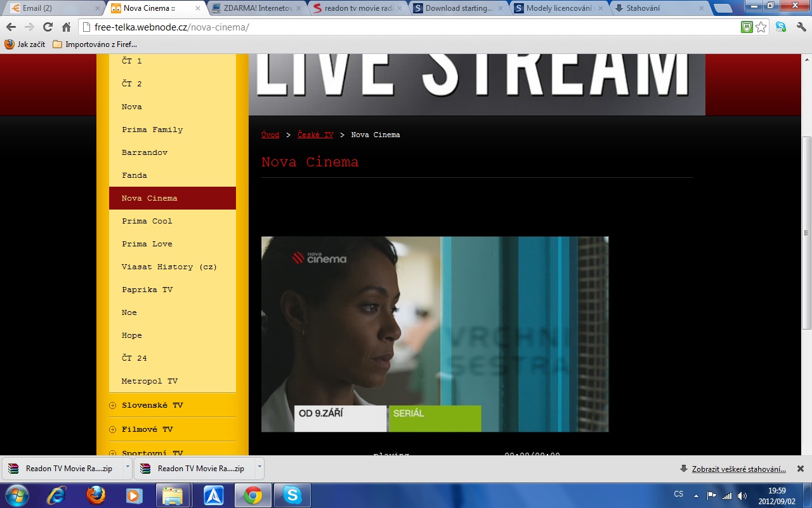The height and width of the screenshot is (508, 812).
Task: Click the CS language indicator
Action: [x=679, y=494]
